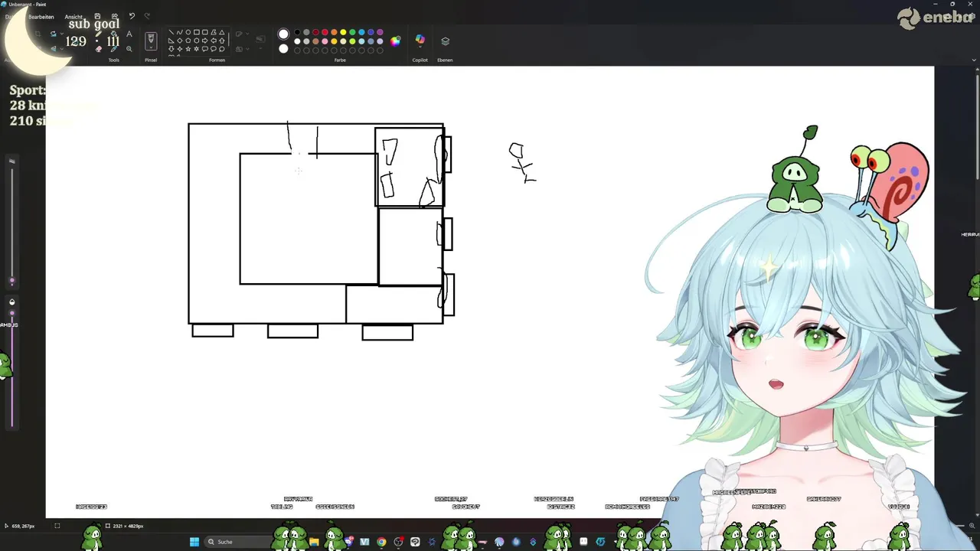
Task: Click the cursor position readout in status bar
Action: click(19, 526)
